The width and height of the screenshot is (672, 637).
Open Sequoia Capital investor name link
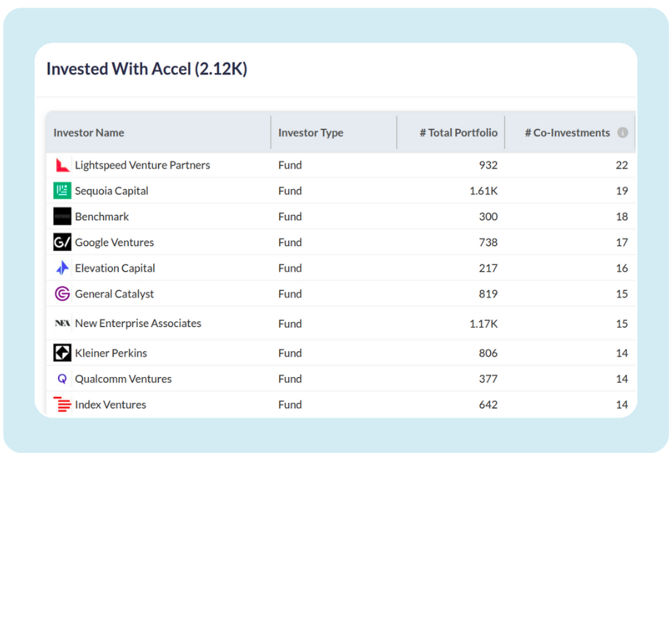(111, 191)
